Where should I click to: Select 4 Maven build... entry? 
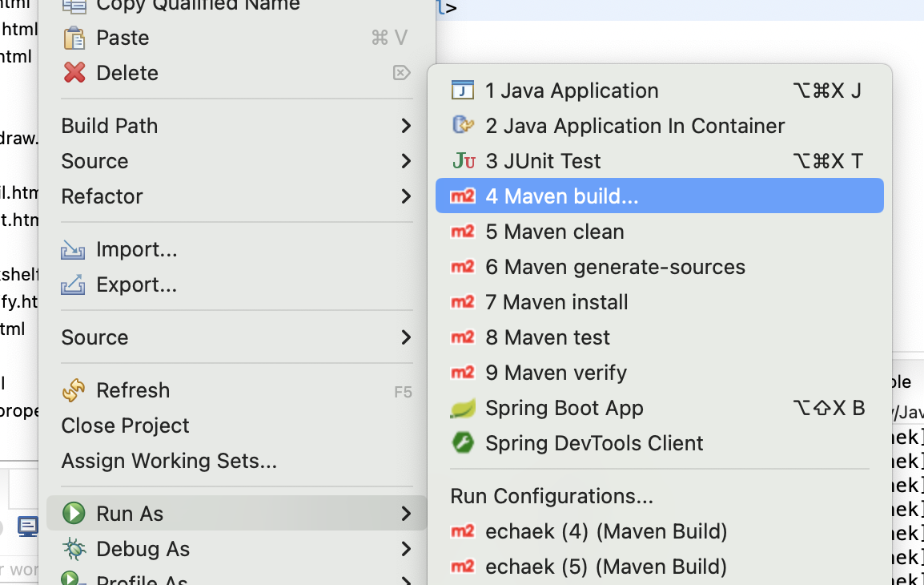point(660,196)
